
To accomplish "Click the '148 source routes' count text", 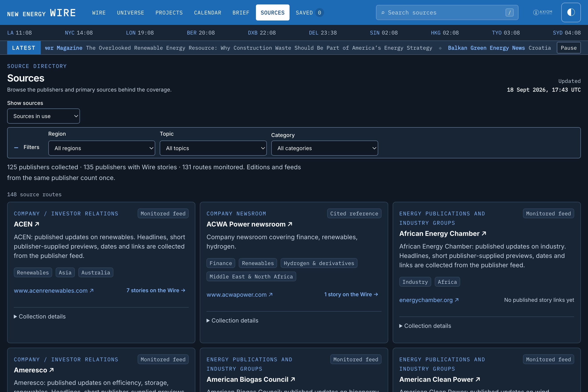I will click(x=34, y=194).
